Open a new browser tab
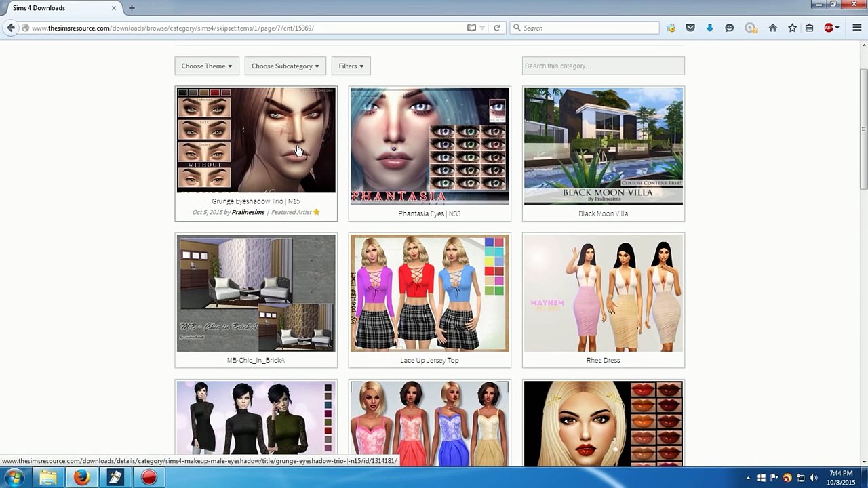 tap(132, 8)
